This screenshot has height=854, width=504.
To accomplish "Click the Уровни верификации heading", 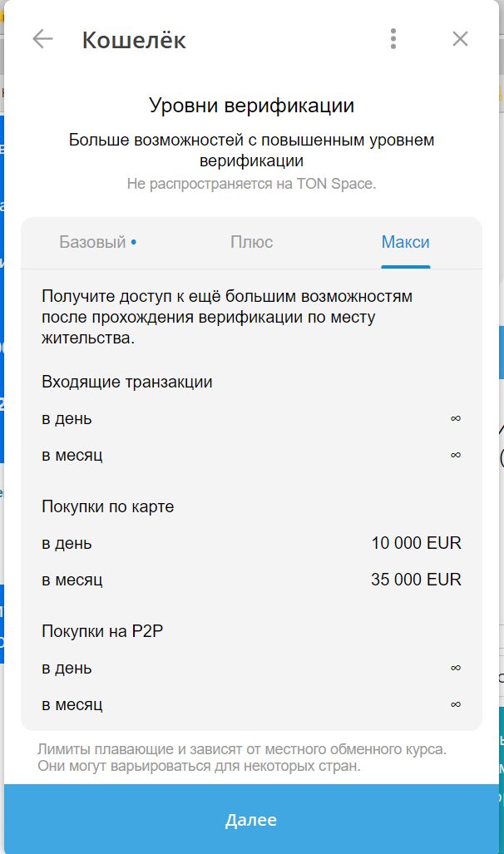I will pyautogui.click(x=252, y=106).
